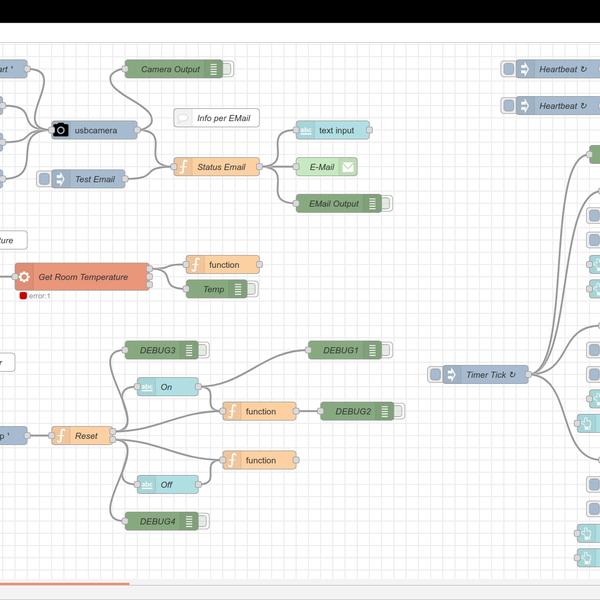Click the Temp debug node list icon
Screen dimensions: 600x600
238,289
